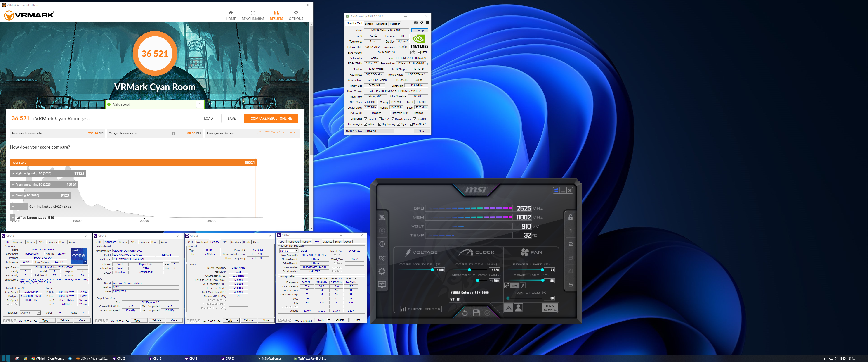
Task: Toggle Ray Tracing checkbox in GPU-Z
Action: [380, 124]
